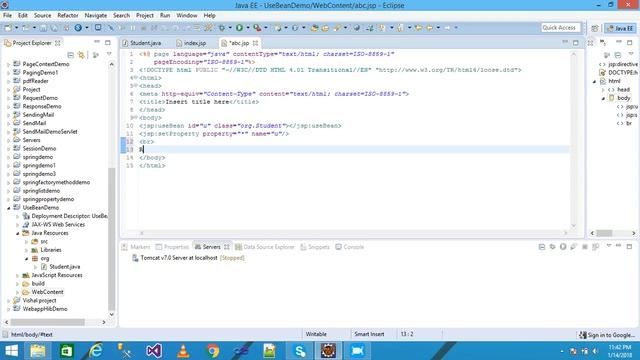Expand the SendMailDemoServlet project

[x=8, y=132]
